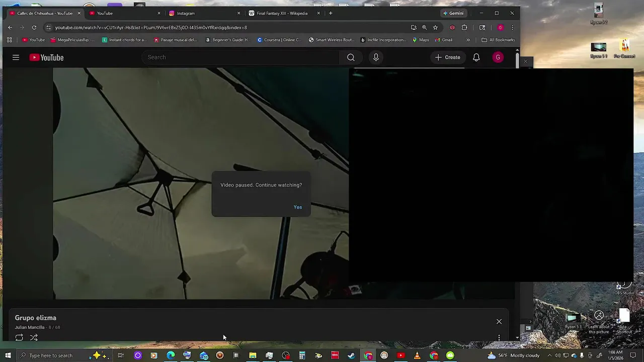644x362 pixels.
Task: Open All Bookmarks folder
Action: (x=498, y=40)
